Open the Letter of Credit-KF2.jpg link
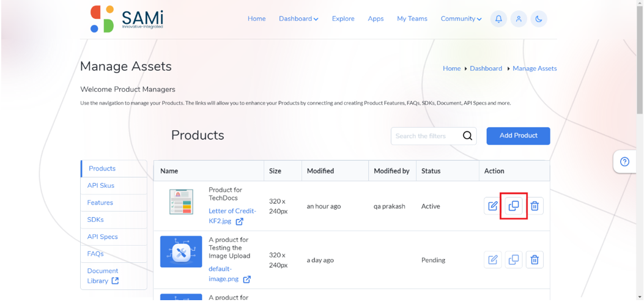Viewport: 644px width, 302px height. click(232, 216)
